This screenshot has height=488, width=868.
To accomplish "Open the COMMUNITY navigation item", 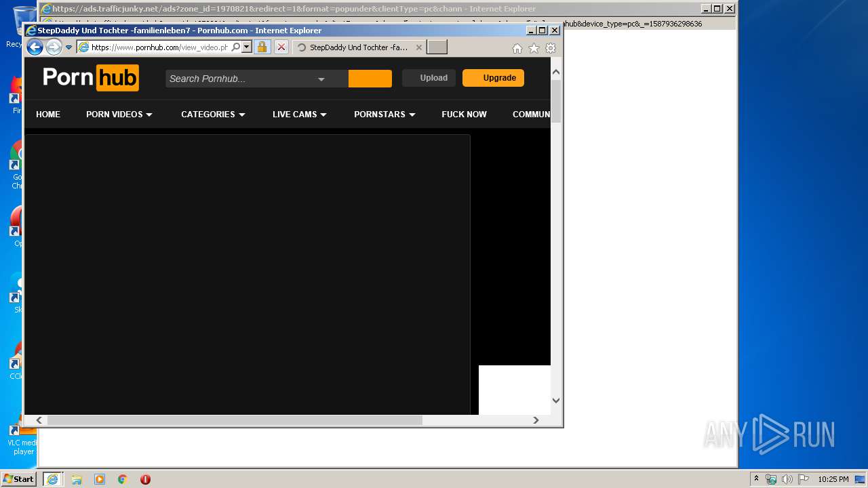I will pyautogui.click(x=531, y=115).
